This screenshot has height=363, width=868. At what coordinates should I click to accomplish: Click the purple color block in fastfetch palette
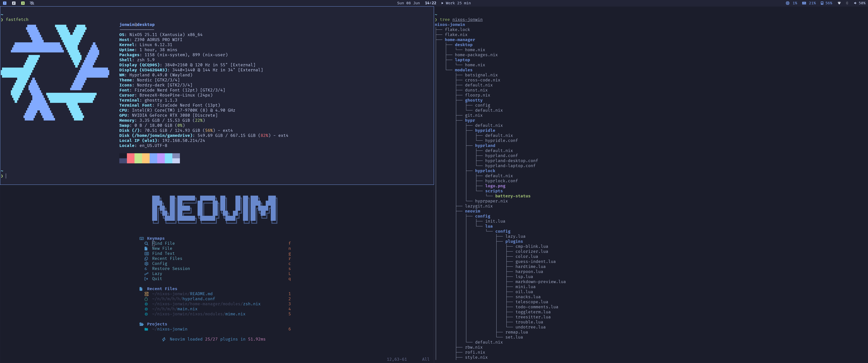click(161, 158)
